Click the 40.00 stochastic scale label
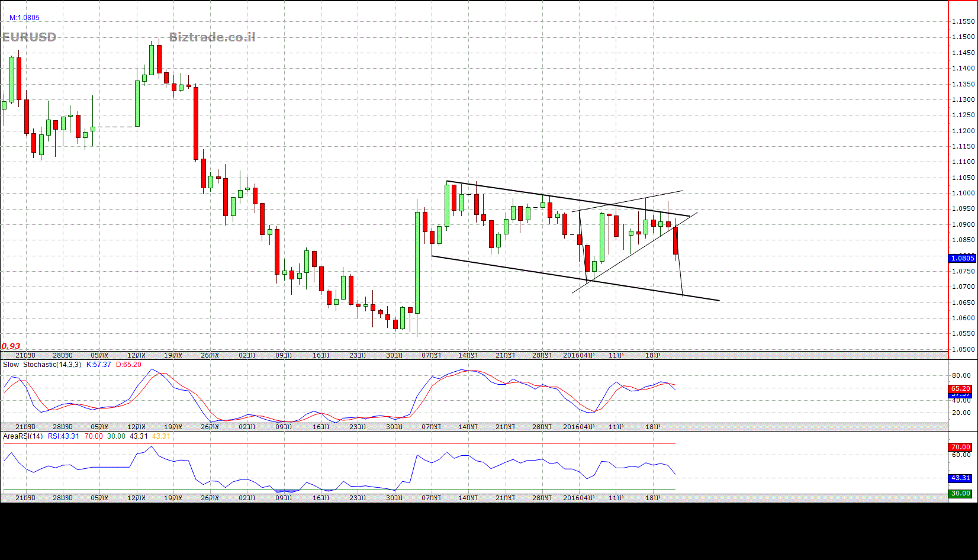This screenshot has width=978, height=560. click(x=961, y=401)
